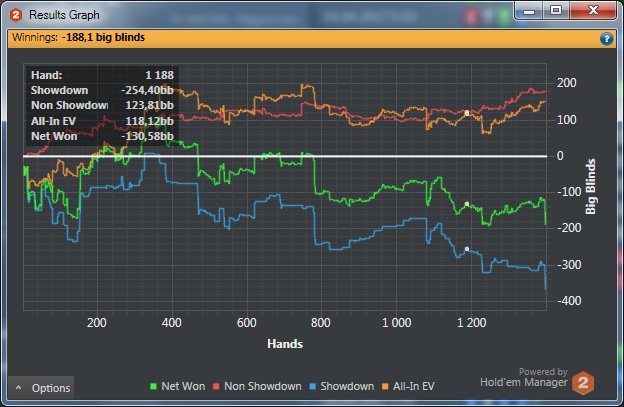This screenshot has width=624, height=407.
Task: Click the Big Blinds y-axis title
Action: click(591, 187)
